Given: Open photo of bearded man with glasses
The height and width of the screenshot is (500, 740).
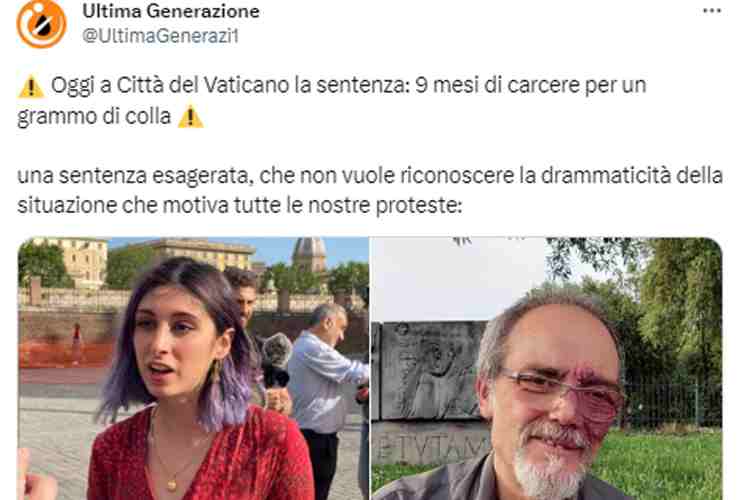Looking at the screenshot, I should coord(547,368).
